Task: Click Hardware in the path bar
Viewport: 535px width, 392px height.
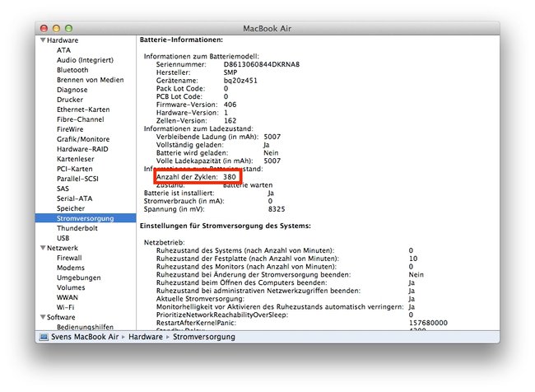Action: click(146, 337)
